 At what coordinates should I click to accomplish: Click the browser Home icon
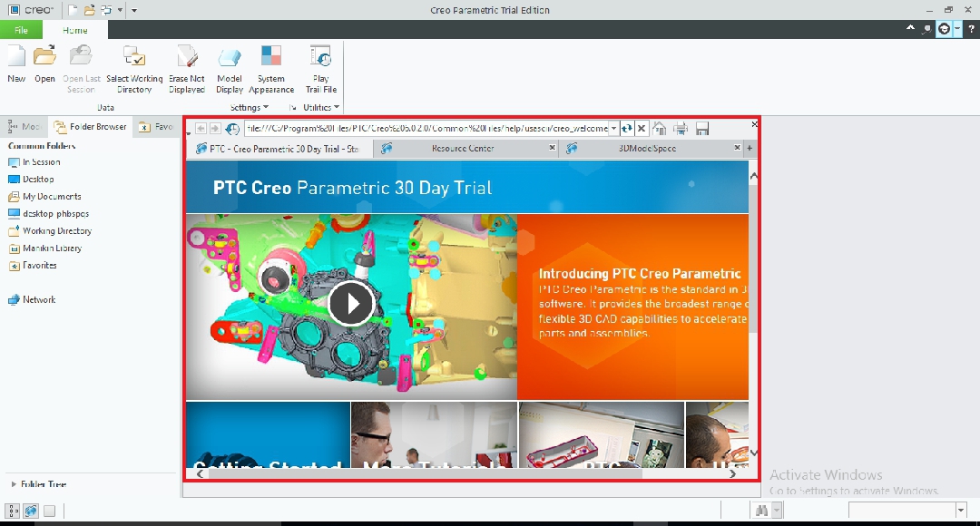click(x=660, y=128)
